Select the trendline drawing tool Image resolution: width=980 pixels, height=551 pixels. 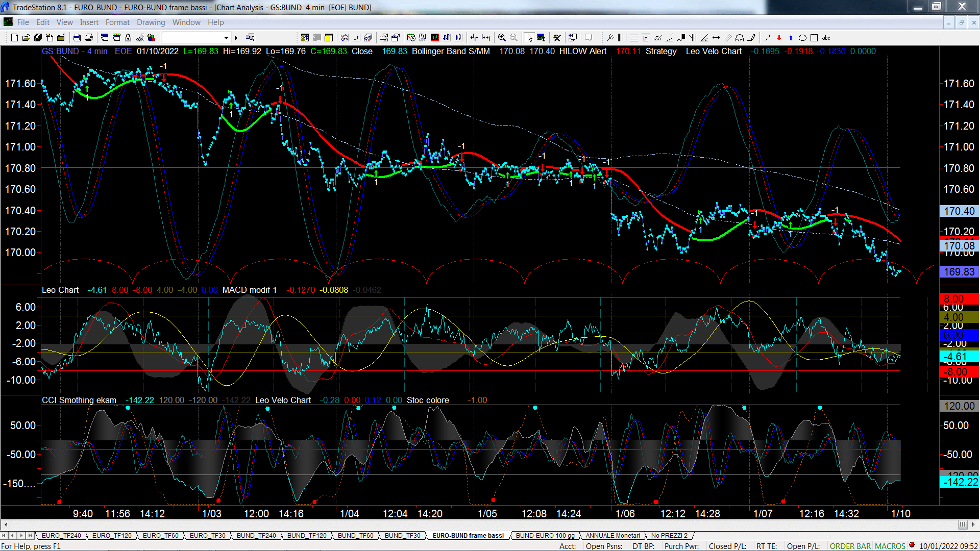click(x=610, y=38)
